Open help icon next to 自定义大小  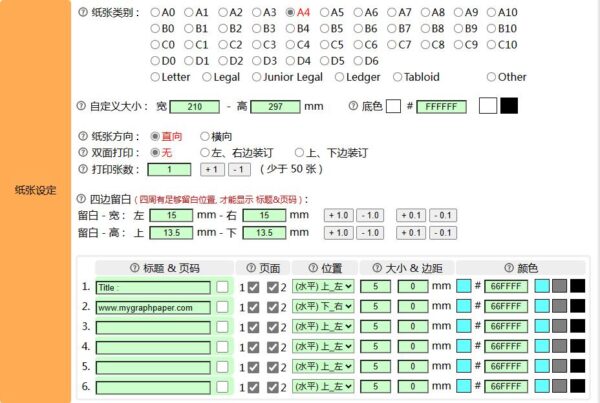pos(82,105)
